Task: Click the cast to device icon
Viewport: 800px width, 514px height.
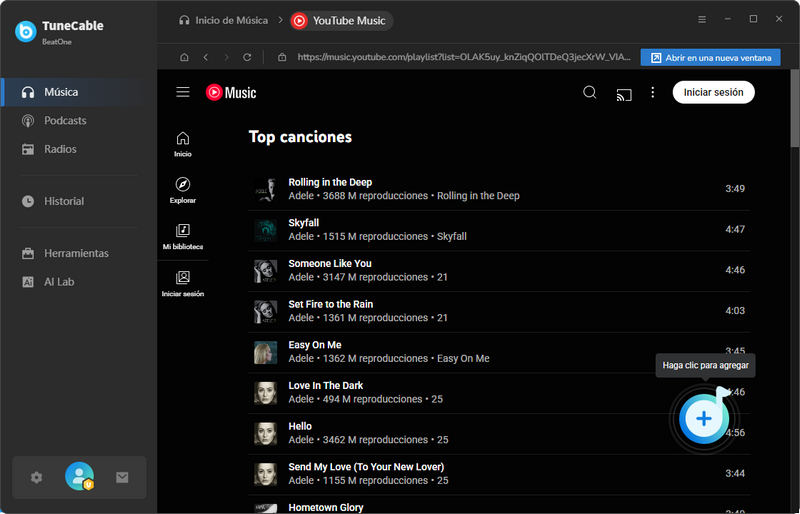Action: (624, 93)
